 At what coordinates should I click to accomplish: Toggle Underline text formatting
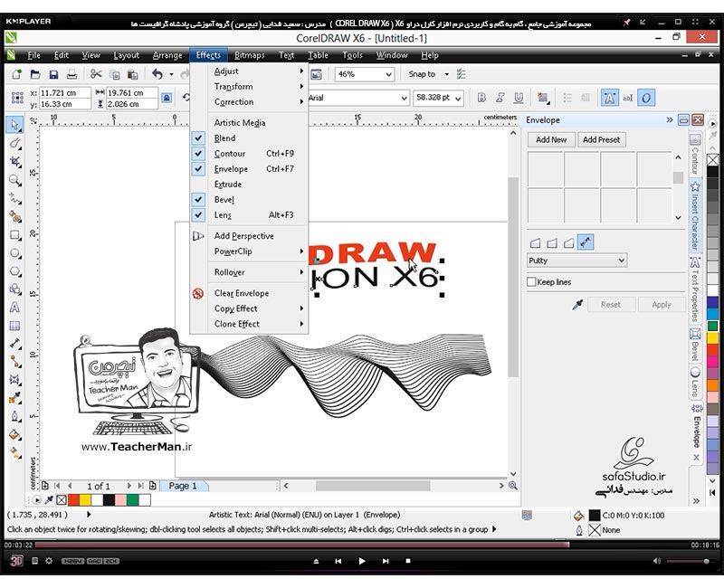pos(519,98)
